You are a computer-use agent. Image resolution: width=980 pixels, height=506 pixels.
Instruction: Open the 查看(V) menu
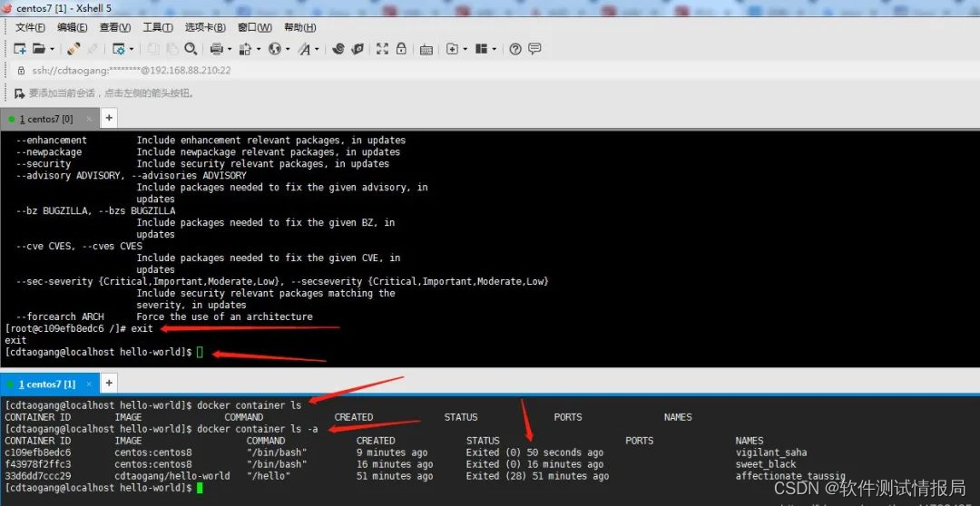point(114,27)
